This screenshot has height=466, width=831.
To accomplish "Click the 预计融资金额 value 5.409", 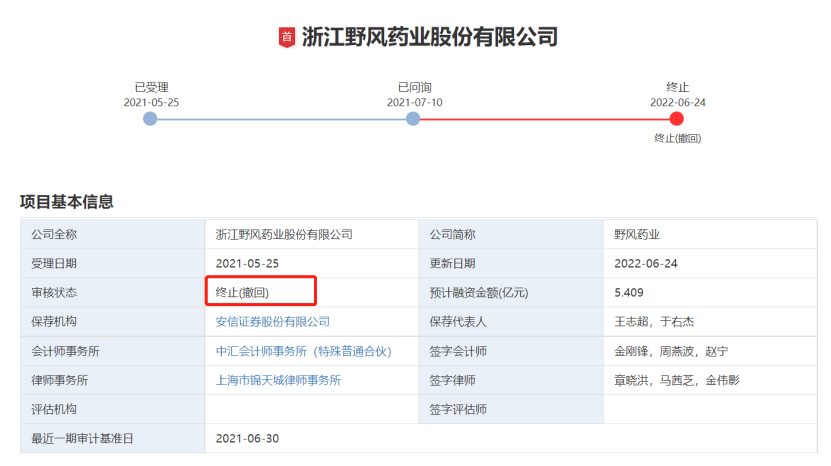I will coord(629,293).
